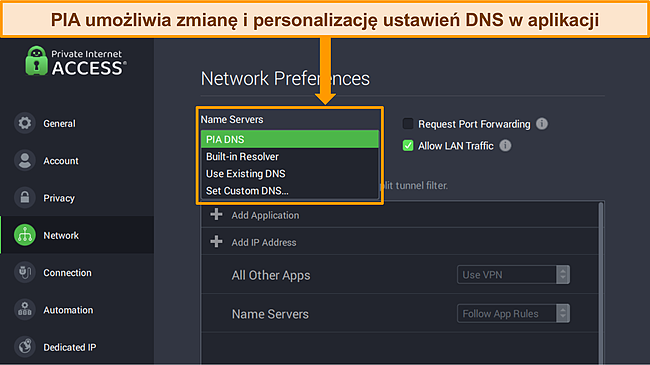Click the Automation icon in sidebar

(25, 310)
